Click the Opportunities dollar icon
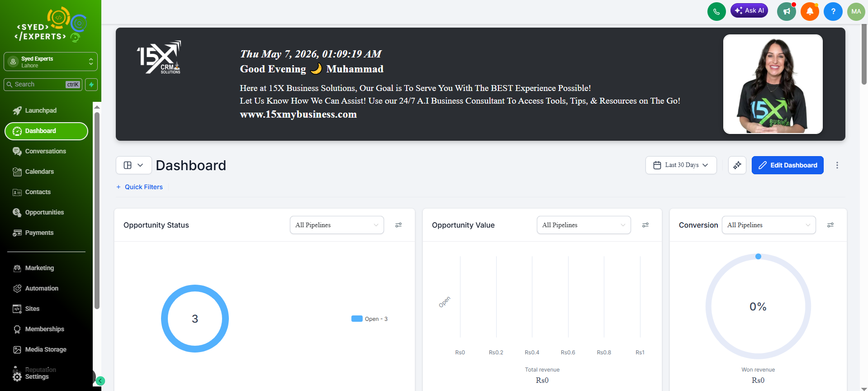868x391 pixels. tap(17, 213)
